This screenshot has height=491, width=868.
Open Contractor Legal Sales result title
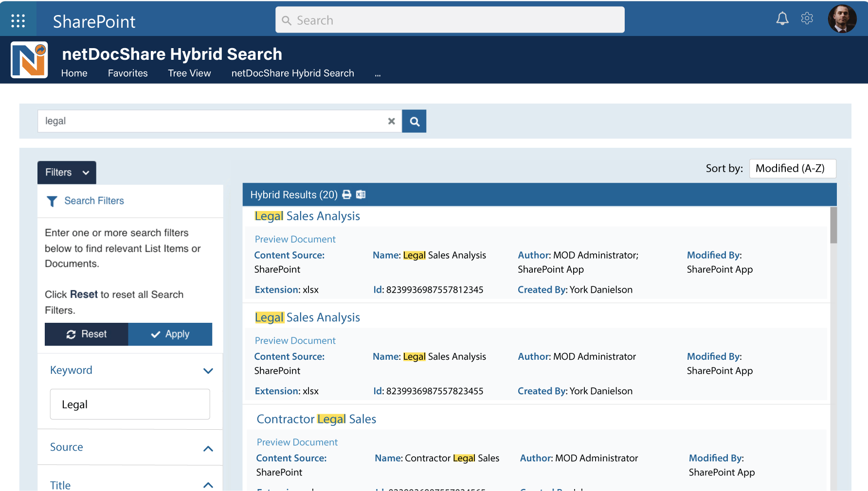tap(316, 419)
